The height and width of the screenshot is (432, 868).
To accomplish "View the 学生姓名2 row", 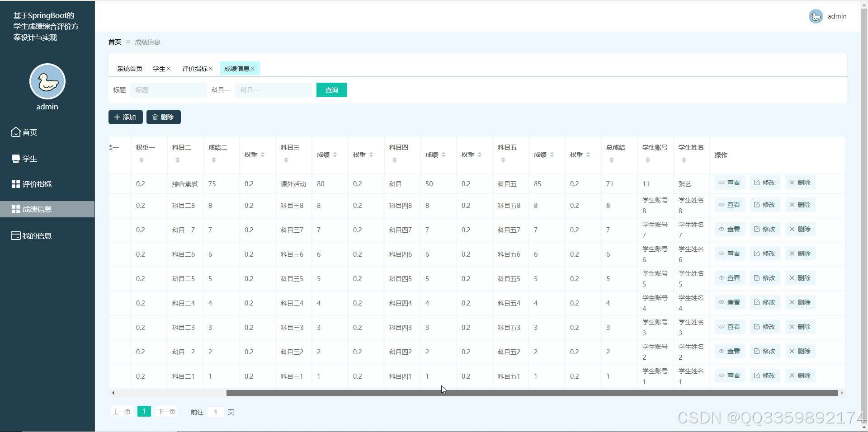I will click(x=729, y=351).
